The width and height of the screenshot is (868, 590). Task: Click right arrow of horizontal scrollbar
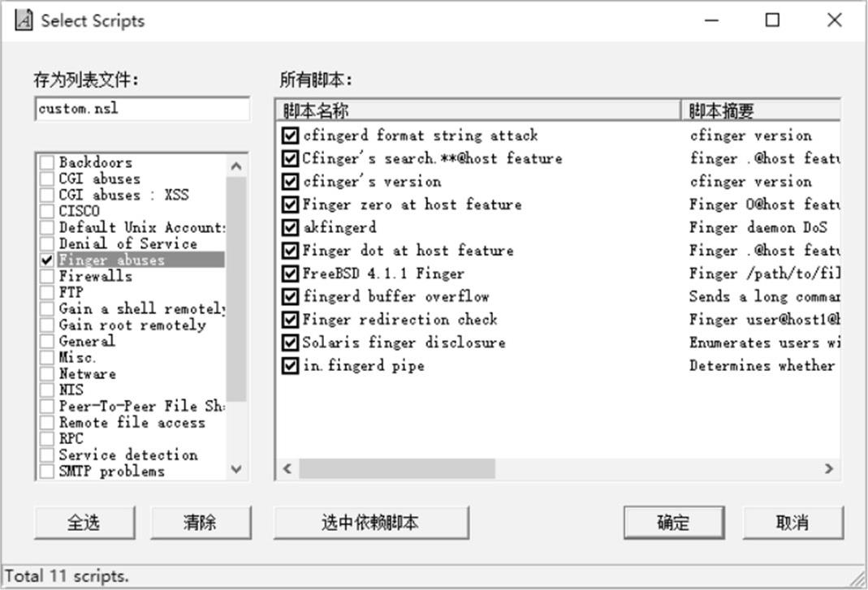pos(828,468)
